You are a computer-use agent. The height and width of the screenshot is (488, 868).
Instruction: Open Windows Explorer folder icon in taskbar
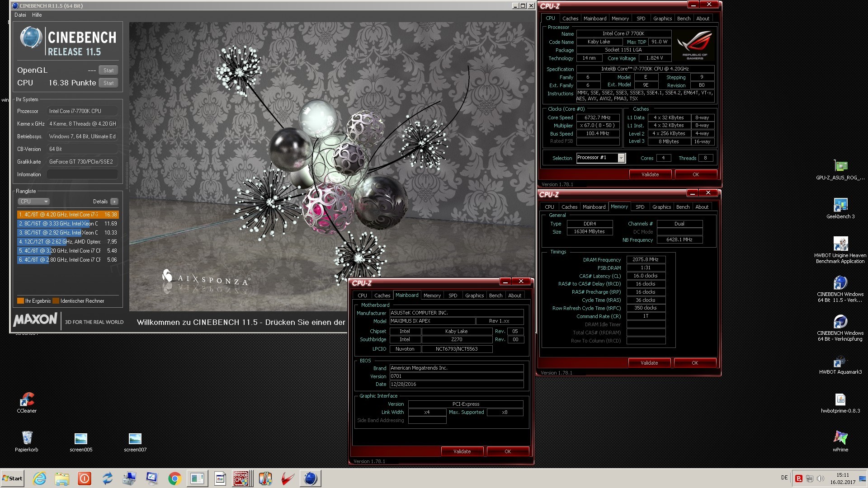pos(62,479)
